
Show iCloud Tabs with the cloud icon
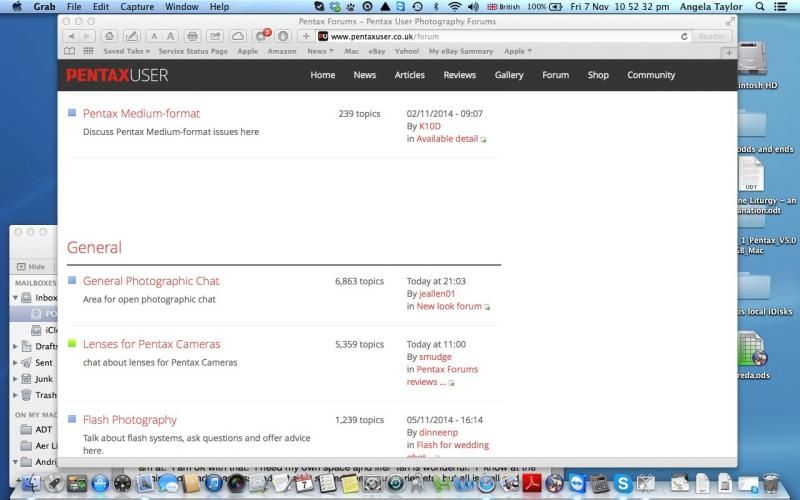238,36
